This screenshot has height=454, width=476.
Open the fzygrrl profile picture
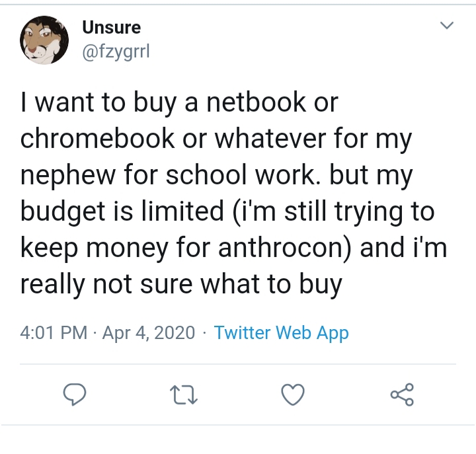click(x=44, y=40)
